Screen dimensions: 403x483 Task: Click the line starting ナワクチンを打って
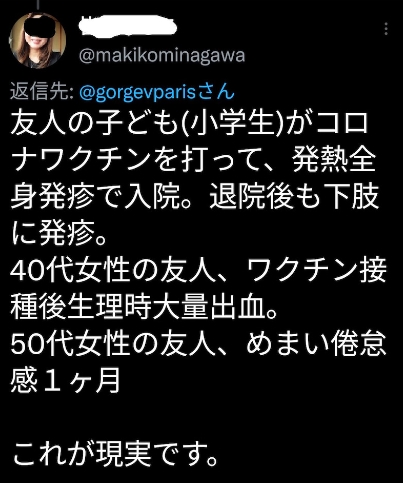coord(194,161)
